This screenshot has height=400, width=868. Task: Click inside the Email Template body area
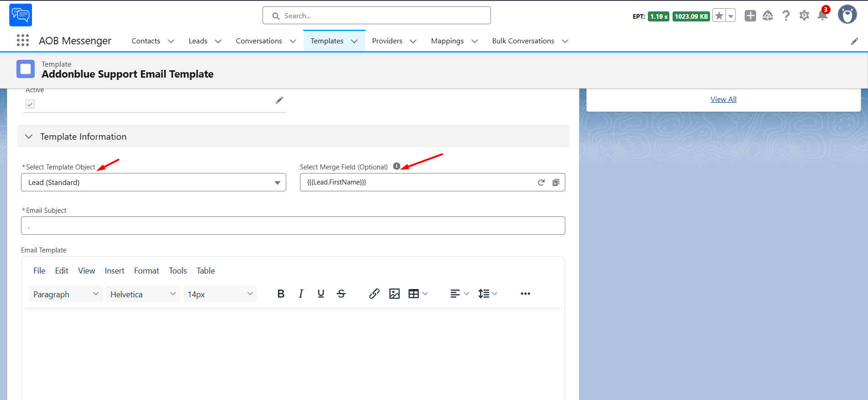[x=293, y=354]
